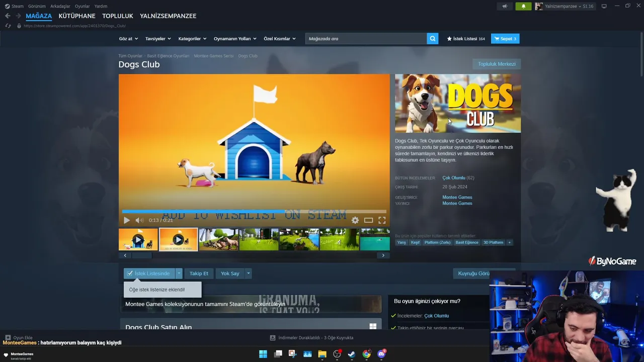The height and width of the screenshot is (362, 644).
Task: Expand the Kategoriler menu
Action: pyautogui.click(x=193, y=39)
